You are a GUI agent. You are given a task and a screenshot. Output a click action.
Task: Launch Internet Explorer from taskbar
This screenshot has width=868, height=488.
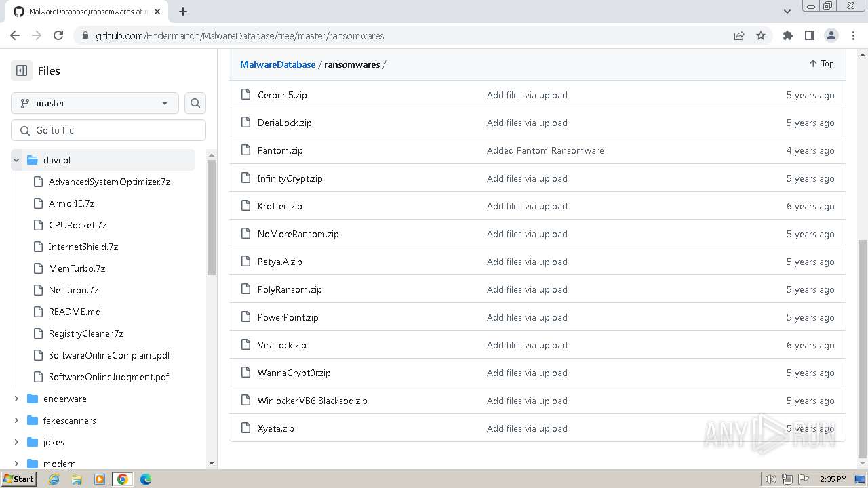point(54,479)
